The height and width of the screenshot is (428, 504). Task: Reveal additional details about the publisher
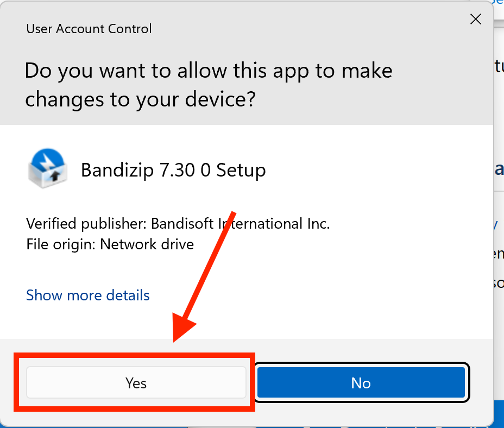[87, 295]
